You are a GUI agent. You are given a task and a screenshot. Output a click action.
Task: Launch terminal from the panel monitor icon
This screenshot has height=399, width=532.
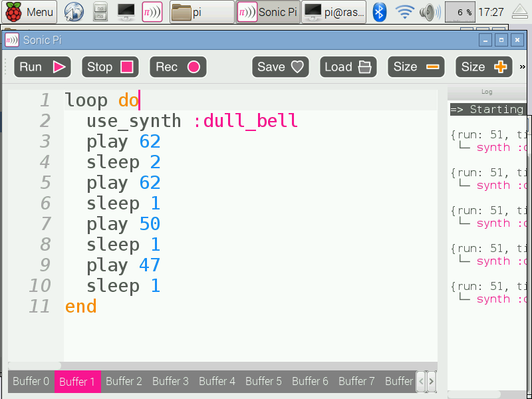point(126,12)
